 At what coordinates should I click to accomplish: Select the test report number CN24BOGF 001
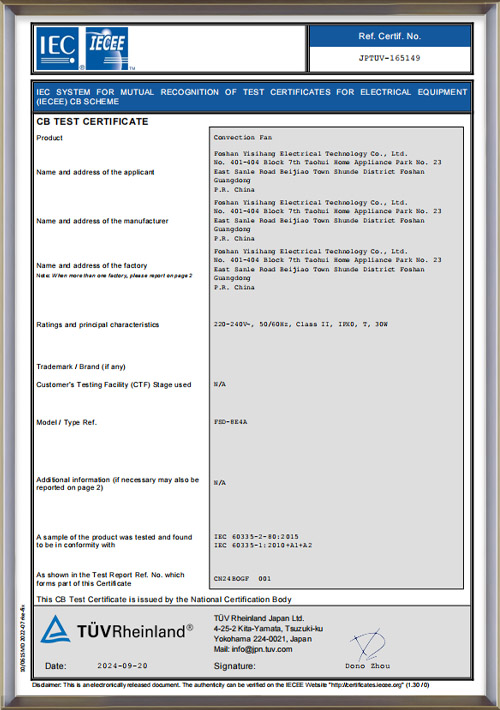(x=242, y=578)
